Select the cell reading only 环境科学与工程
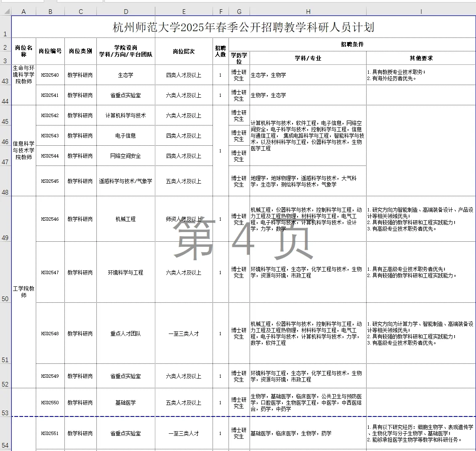This screenshot has height=451, width=476. pos(126,272)
